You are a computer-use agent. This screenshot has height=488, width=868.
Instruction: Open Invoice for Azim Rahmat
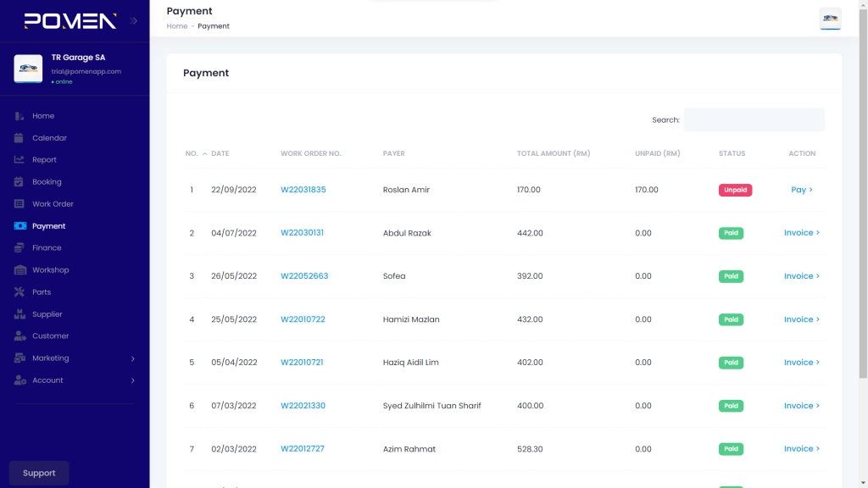(x=802, y=449)
